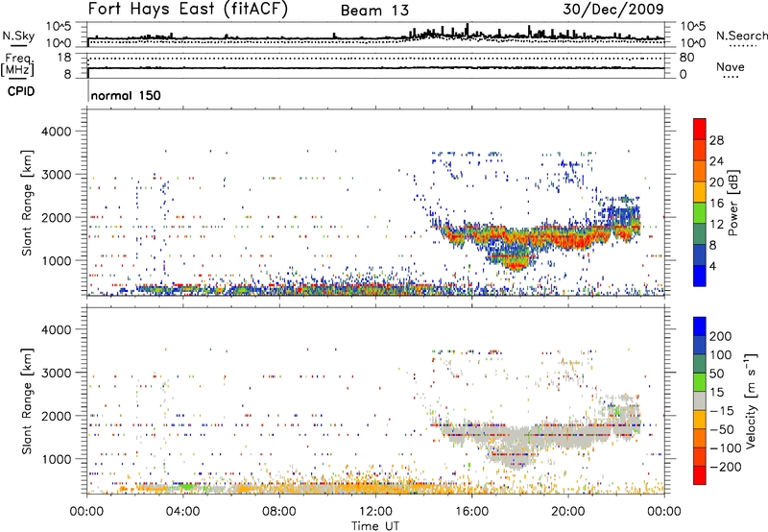Screen dimensions: 768x532
Task: Click the "80" Nave tick label
Action: pyautogui.click(x=686, y=58)
